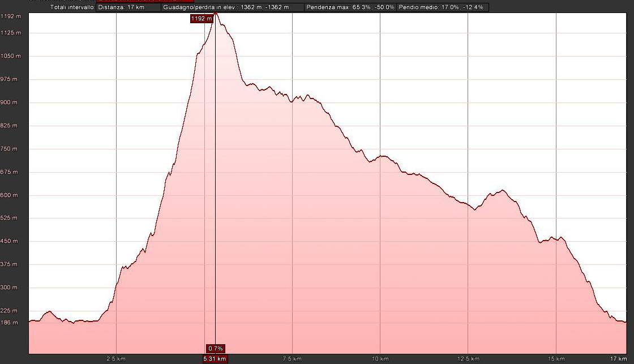This screenshot has height=364, width=634.
Task: Click the peak marker dot at the profile summit
Action: (216, 13)
